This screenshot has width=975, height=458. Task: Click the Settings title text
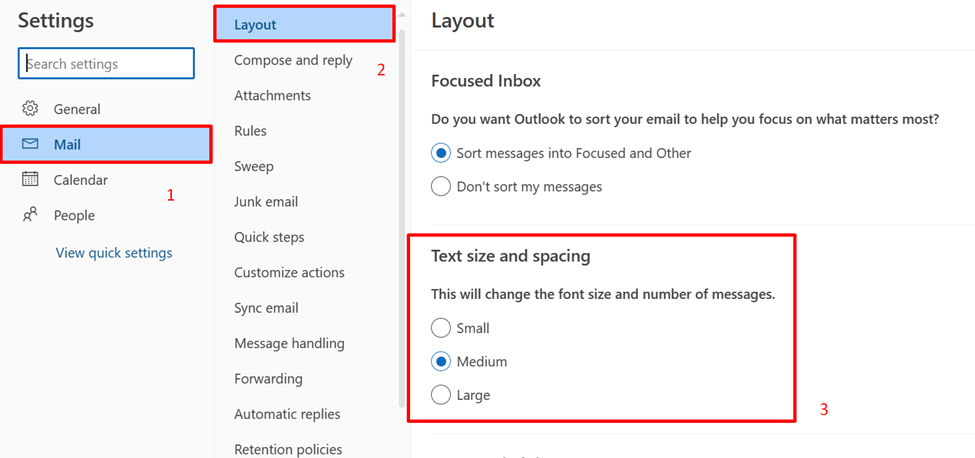[56, 21]
